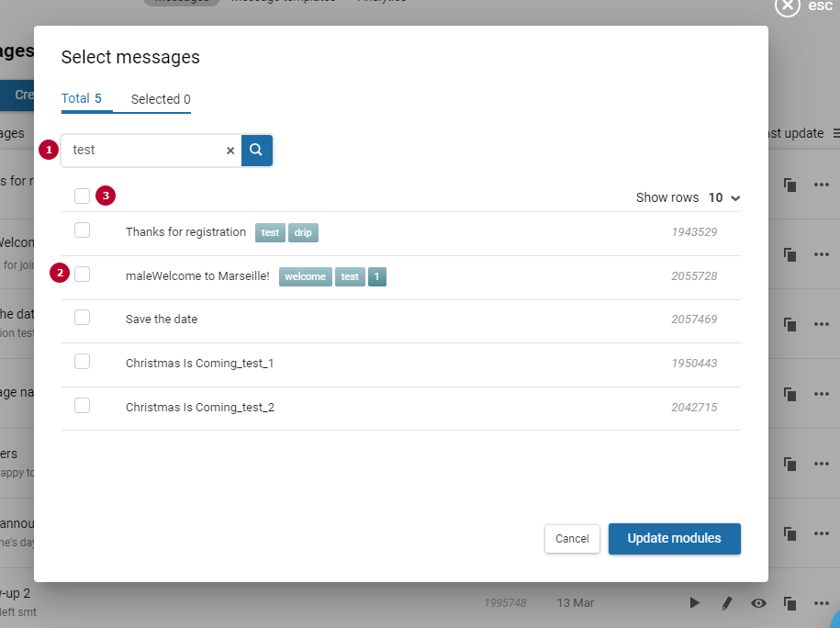
Task: Tick the select-all checkbox in the header
Action: click(82, 196)
